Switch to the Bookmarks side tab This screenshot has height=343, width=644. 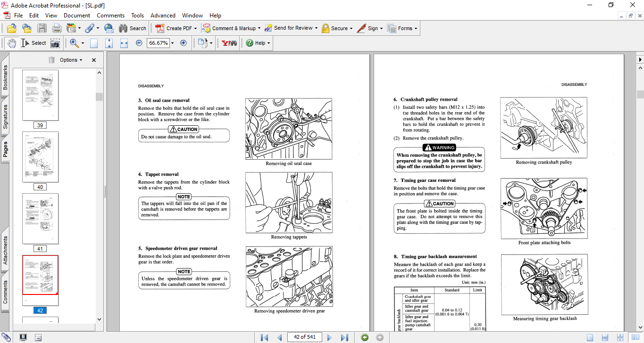coord(5,78)
